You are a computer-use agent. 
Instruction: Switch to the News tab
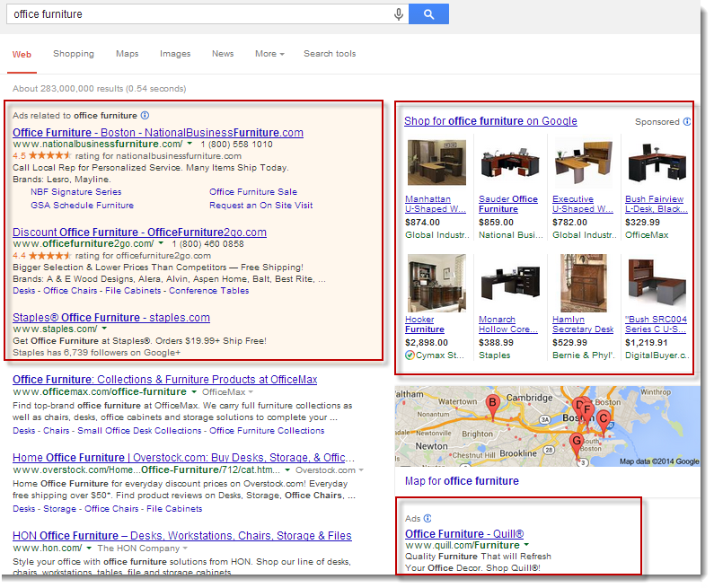(223, 54)
